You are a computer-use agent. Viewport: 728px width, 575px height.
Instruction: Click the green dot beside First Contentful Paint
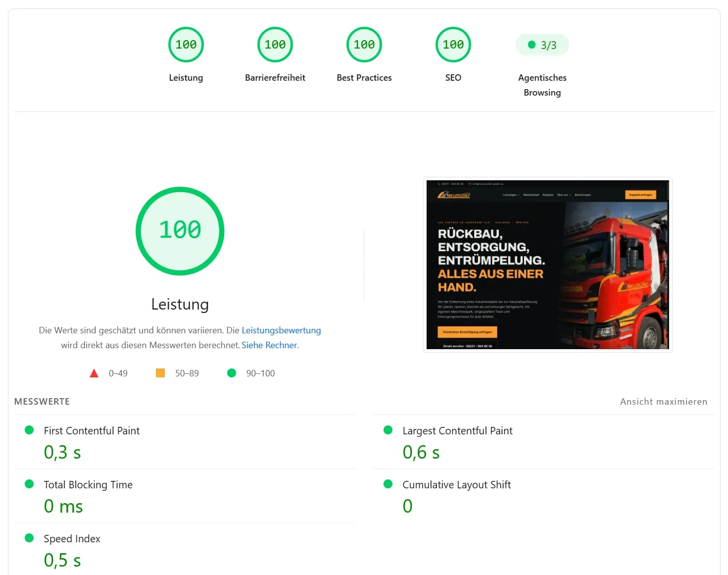point(29,430)
